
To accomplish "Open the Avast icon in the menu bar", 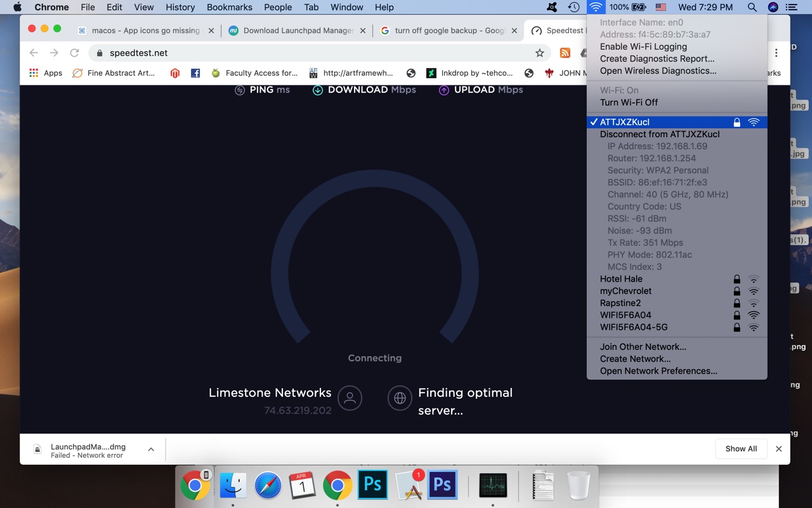I will [x=552, y=7].
